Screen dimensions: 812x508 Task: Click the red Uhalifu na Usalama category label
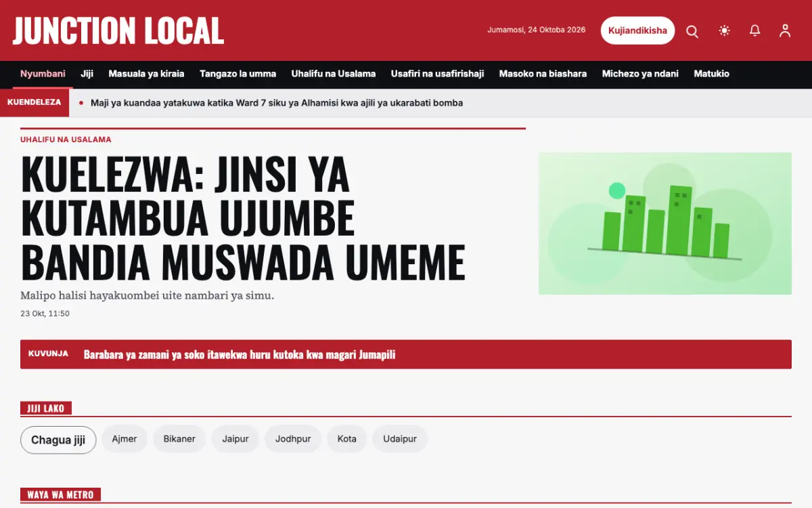(x=66, y=140)
